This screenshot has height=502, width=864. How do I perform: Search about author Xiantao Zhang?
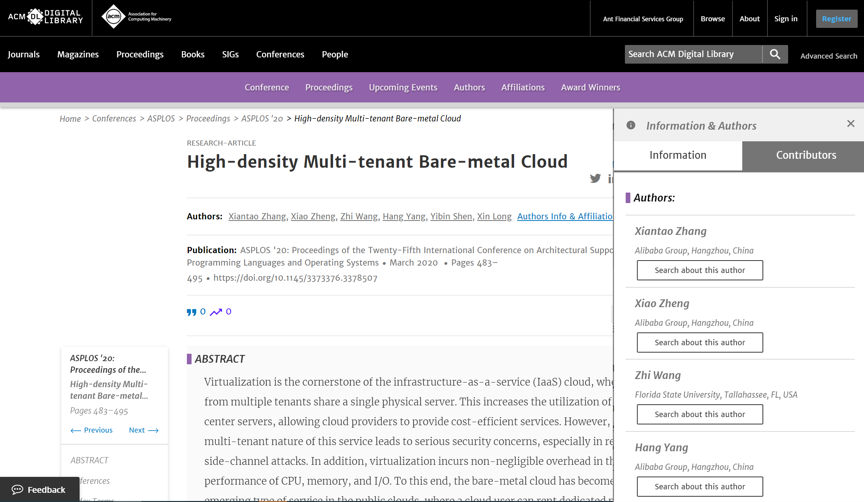point(699,270)
